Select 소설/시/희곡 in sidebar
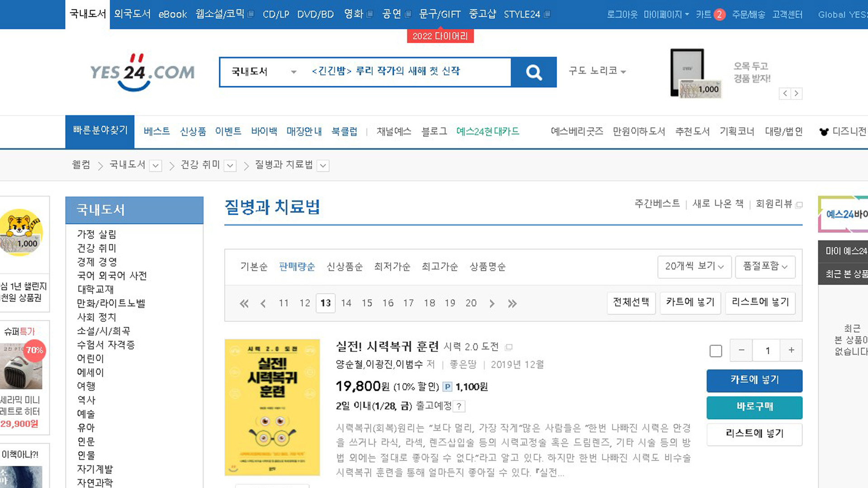868x488 pixels. (x=104, y=331)
